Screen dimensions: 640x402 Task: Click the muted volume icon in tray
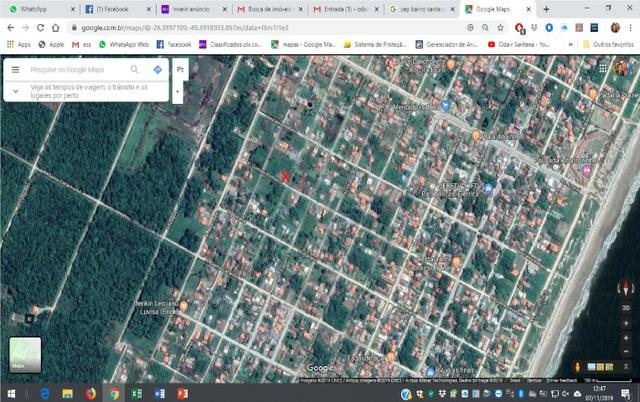566,394
